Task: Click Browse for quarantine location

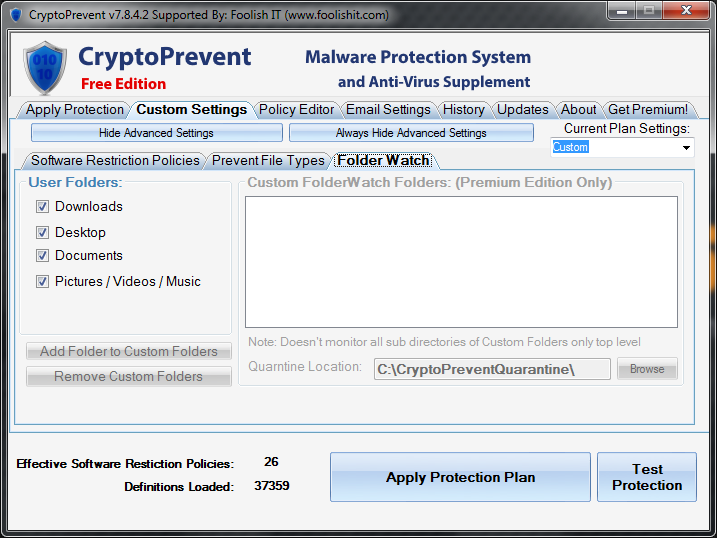Action: pyautogui.click(x=647, y=369)
